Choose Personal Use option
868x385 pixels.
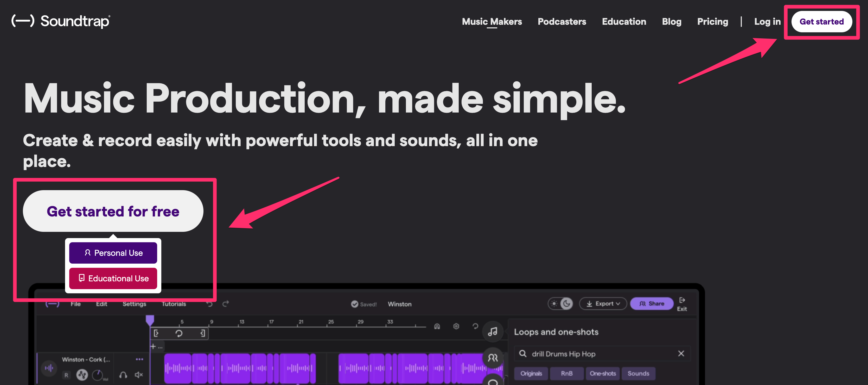[x=113, y=253]
